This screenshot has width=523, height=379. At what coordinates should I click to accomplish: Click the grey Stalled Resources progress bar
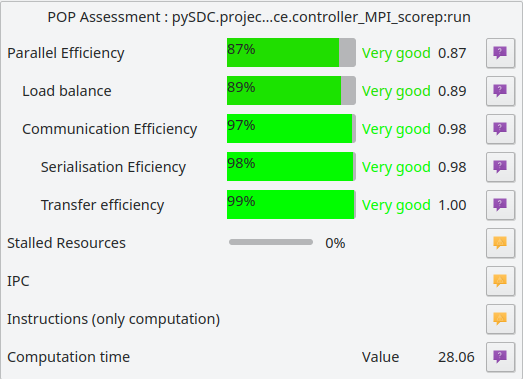point(271,242)
